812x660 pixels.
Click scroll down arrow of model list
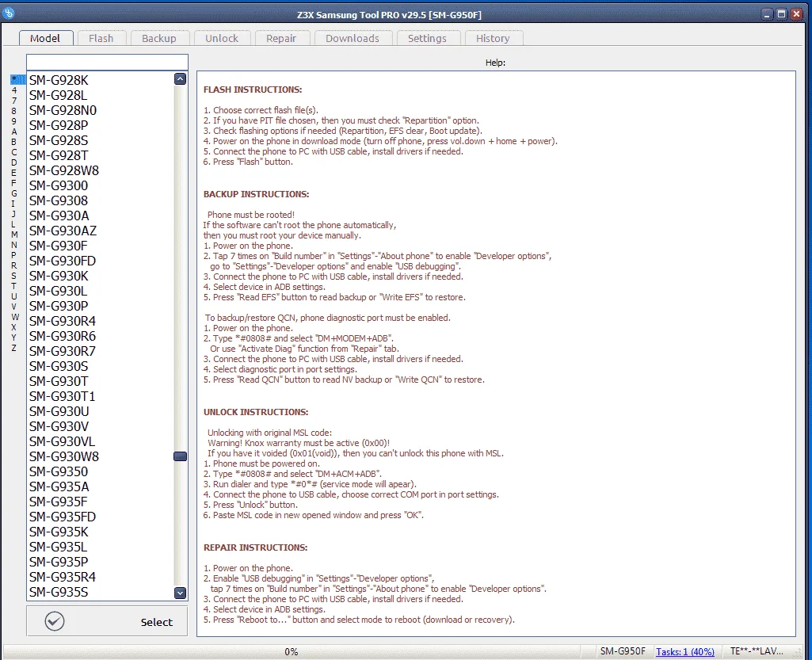click(180, 593)
